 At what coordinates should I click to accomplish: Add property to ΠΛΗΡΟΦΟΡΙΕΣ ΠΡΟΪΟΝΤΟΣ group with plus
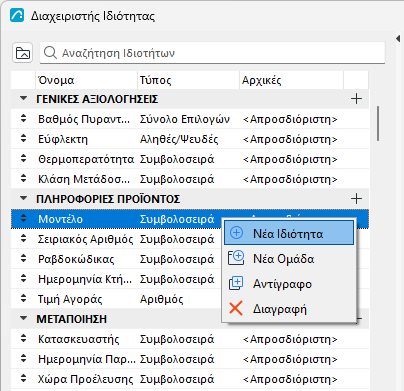(356, 199)
